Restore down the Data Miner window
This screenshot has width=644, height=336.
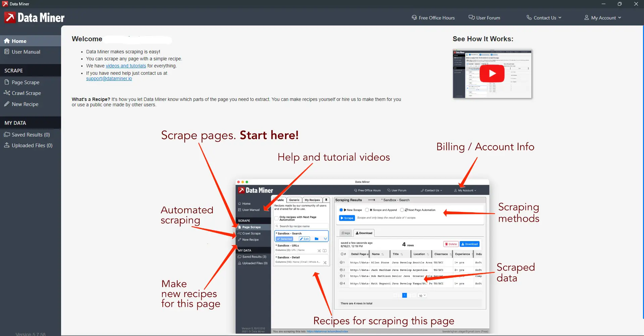(620, 4)
